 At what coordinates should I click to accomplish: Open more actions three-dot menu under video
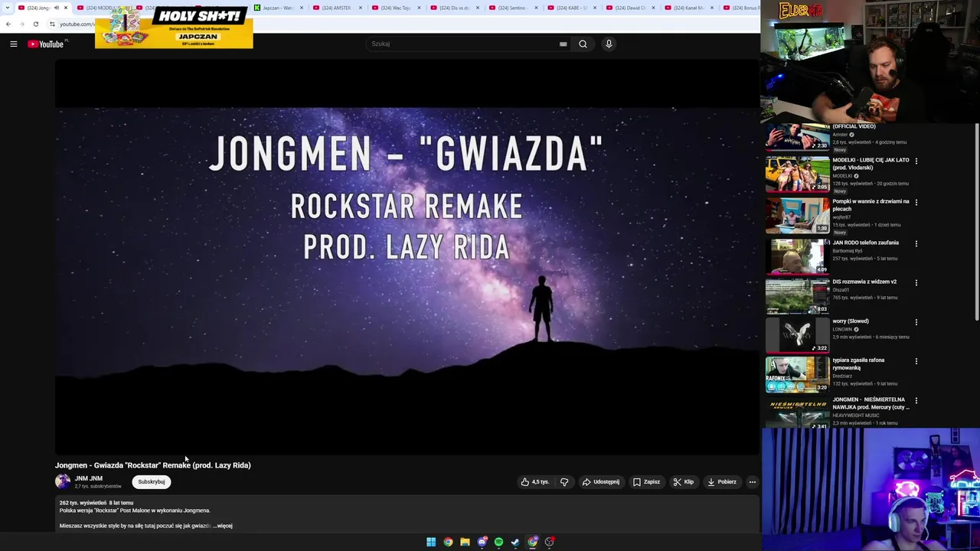click(x=753, y=482)
